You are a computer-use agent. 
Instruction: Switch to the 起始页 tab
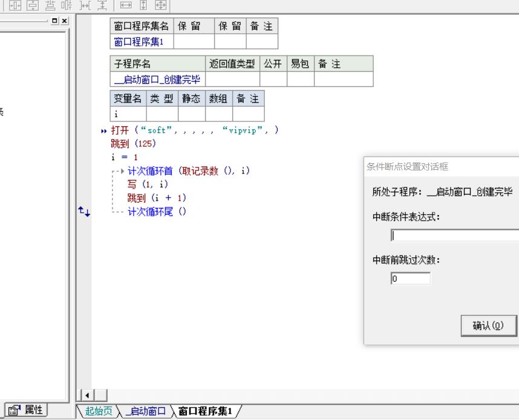99,411
